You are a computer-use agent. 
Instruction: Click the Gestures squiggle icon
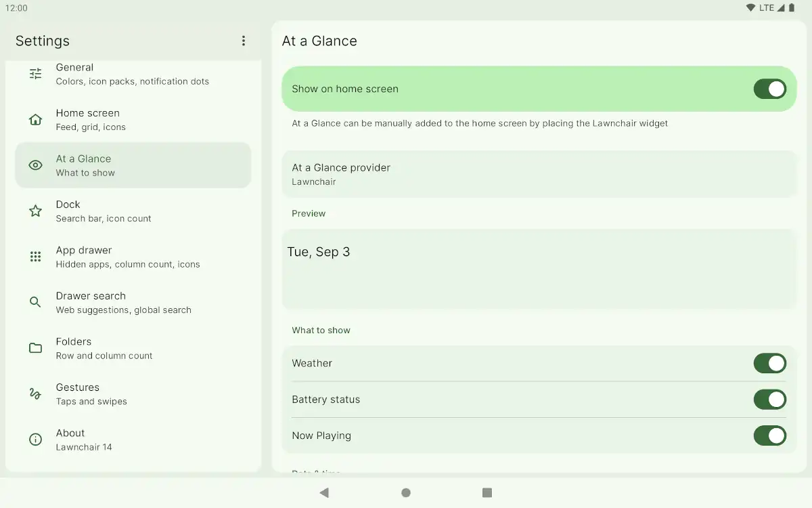(x=35, y=394)
